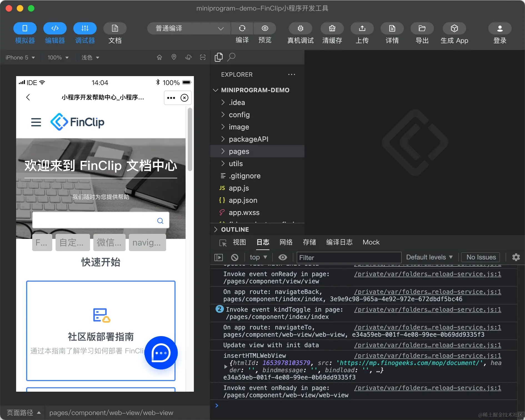Focus the console Filter field
This screenshot has height=420, width=525.
click(349, 257)
